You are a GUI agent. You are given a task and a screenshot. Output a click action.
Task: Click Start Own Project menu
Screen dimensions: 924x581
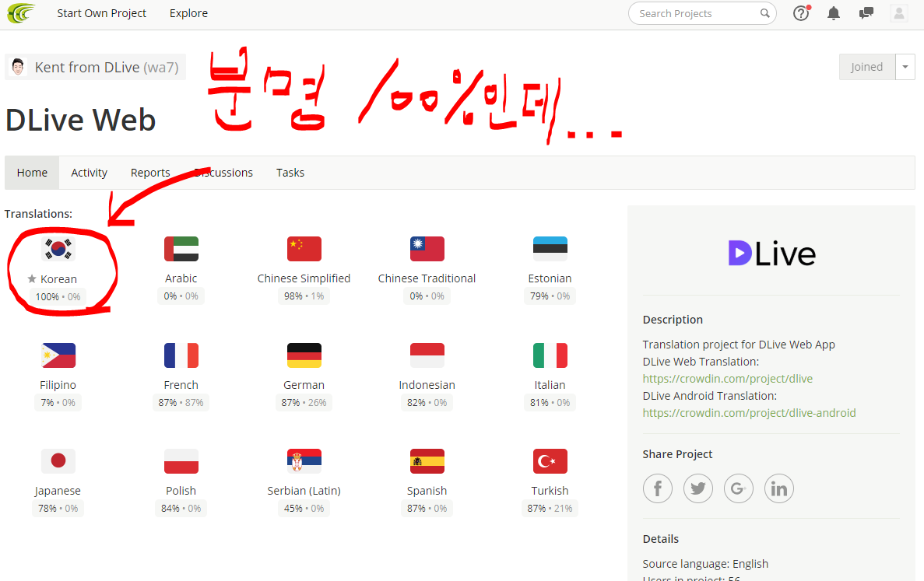(101, 13)
